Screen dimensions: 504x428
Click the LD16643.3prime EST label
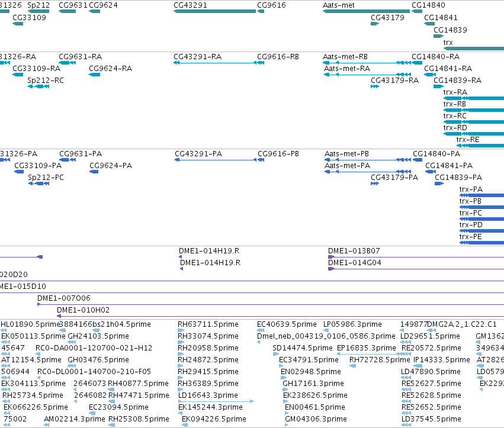(208, 395)
